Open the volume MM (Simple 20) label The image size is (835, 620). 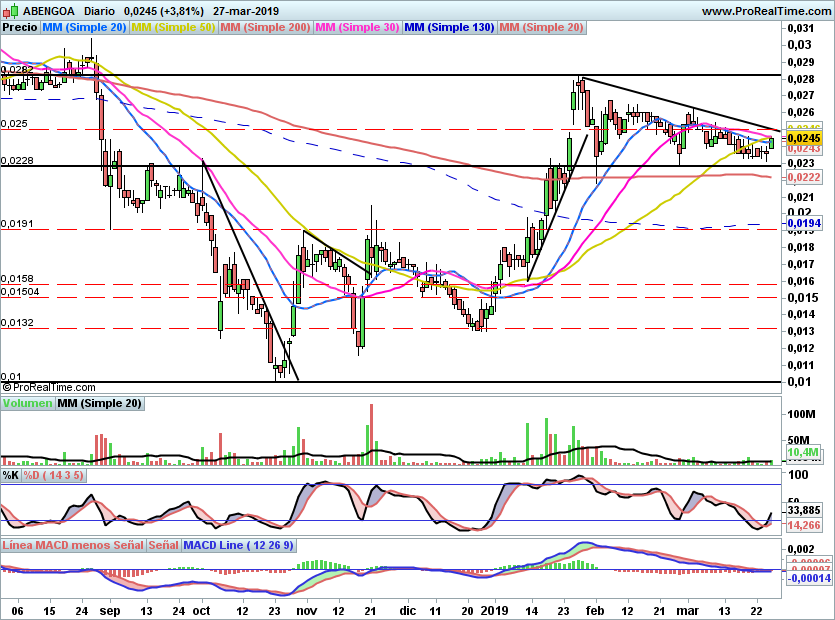(100, 403)
